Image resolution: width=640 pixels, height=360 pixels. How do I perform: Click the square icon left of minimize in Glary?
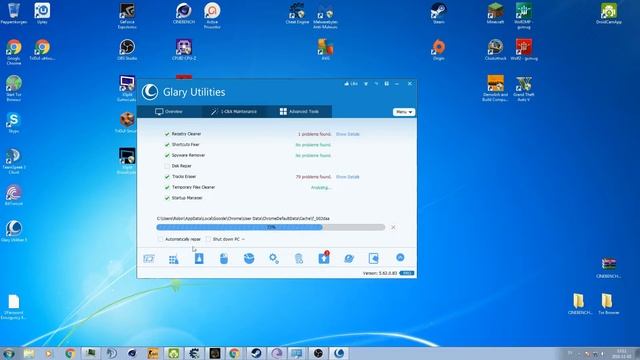tap(387, 84)
